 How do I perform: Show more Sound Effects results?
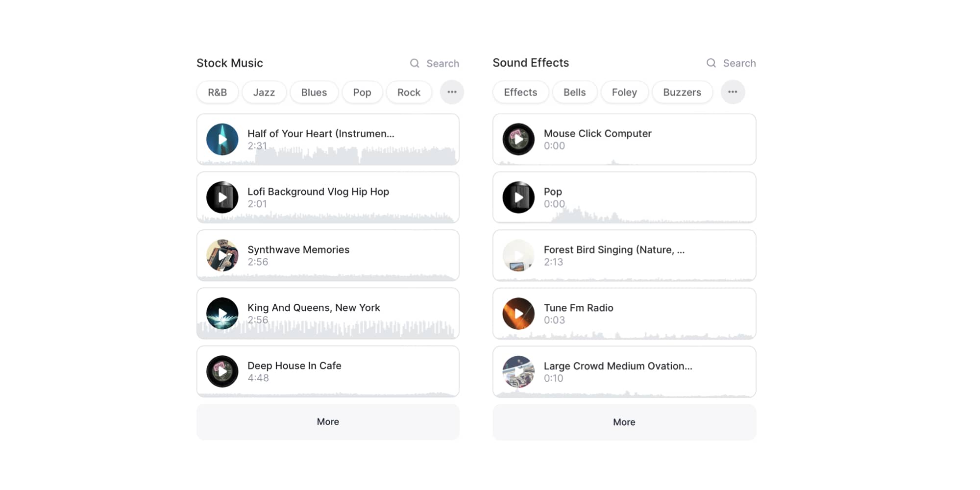coord(624,422)
